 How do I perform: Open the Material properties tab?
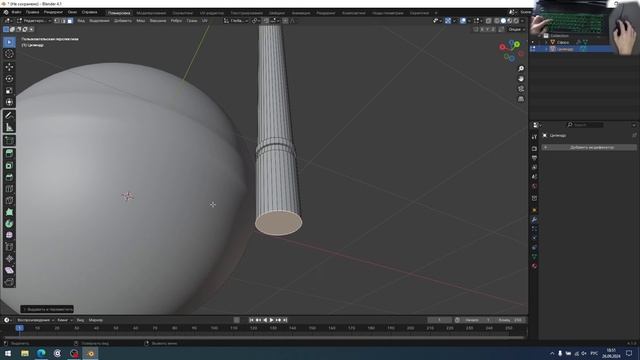pos(534,266)
